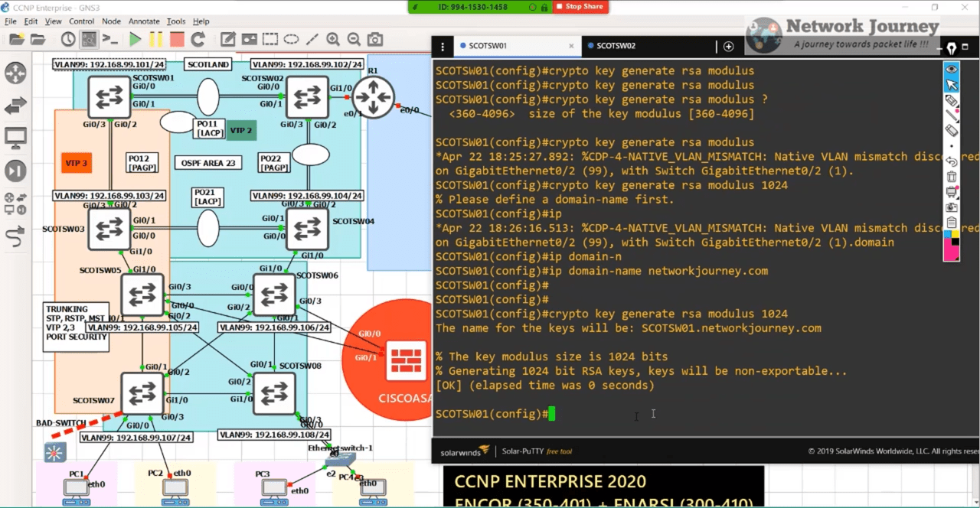Viewport: 980px width, 508px height.
Task: Open console connect to all nodes
Action: (110, 39)
